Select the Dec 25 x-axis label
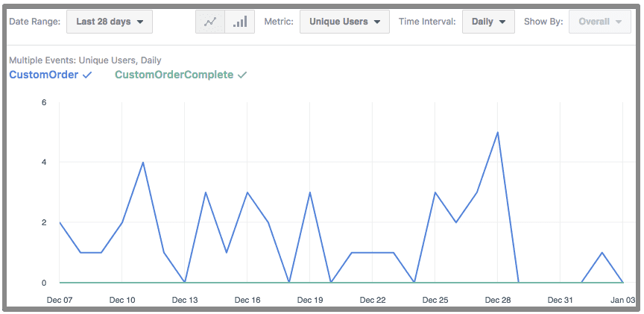The image size is (644, 314). [435, 300]
